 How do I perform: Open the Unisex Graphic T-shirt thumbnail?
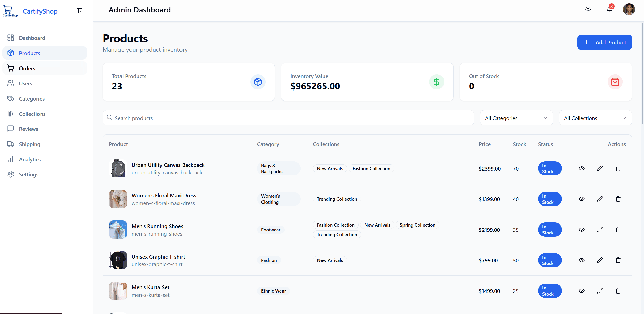[x=118, y=260]
